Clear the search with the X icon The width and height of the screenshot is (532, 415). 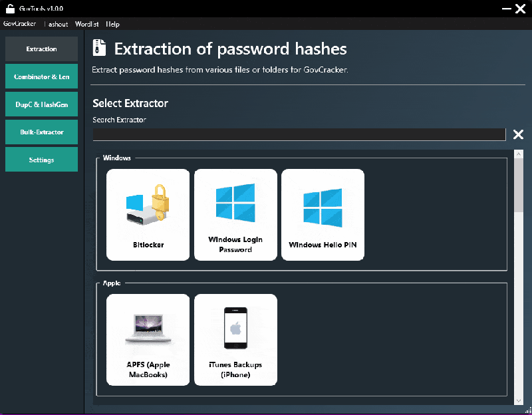coord(518,134)
